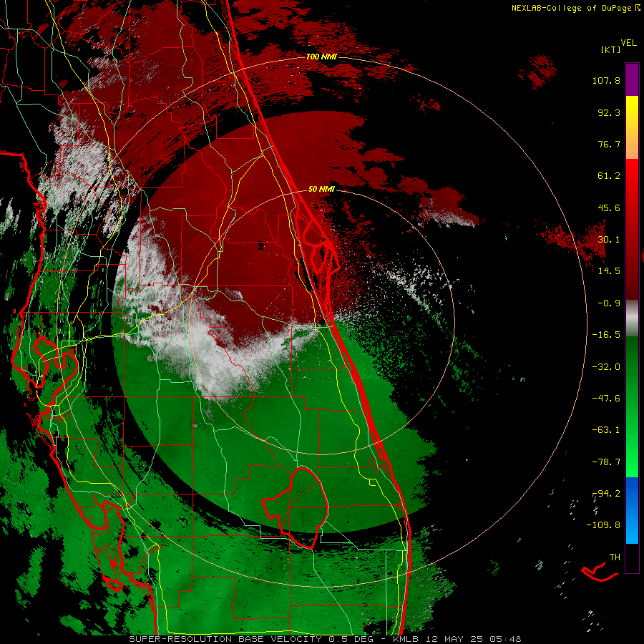644x644 pixels.
Task: Click the 61.2 velocity scale value
Action: point(609,176)
